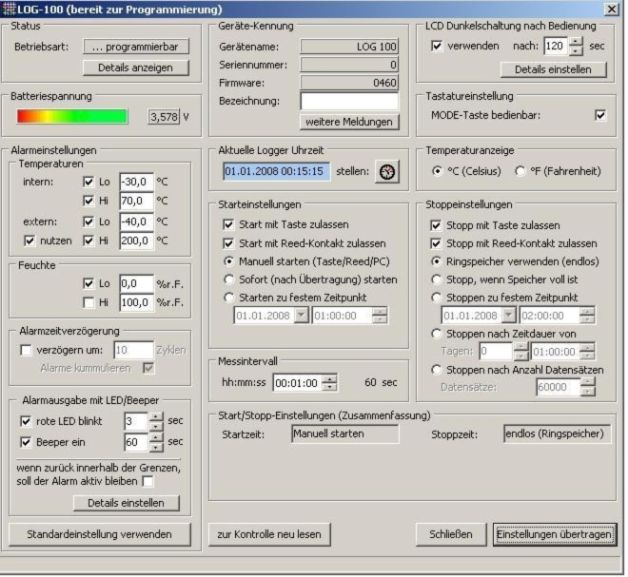Screen dimensions: 628x577
Task: Click 'zur Kontrolle neu lesen' button
Action: click(x=269, y=534)
